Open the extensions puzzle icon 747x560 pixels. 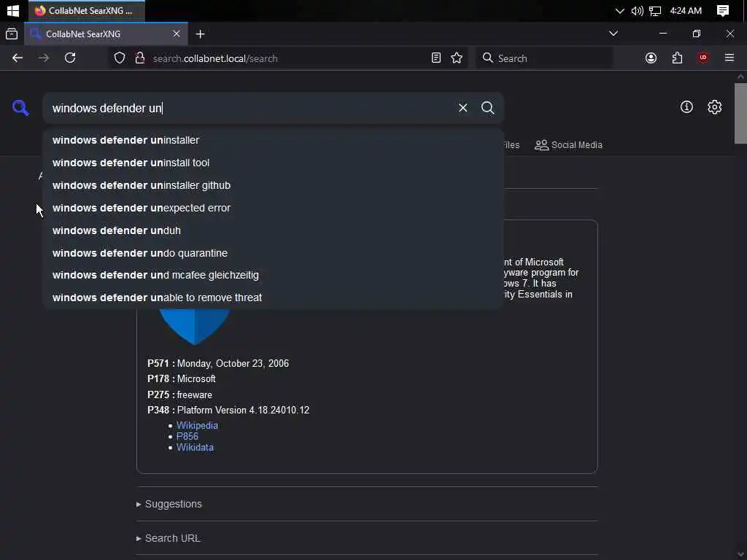click(x=677, y=58)
